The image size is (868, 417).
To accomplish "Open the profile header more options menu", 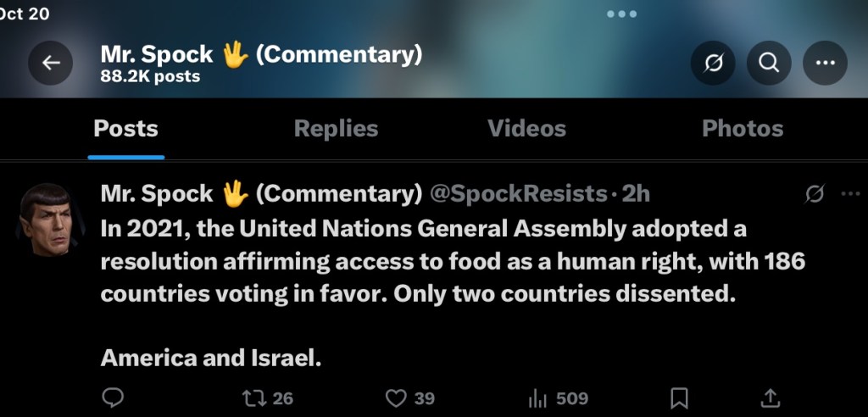I will click(825, 63).
